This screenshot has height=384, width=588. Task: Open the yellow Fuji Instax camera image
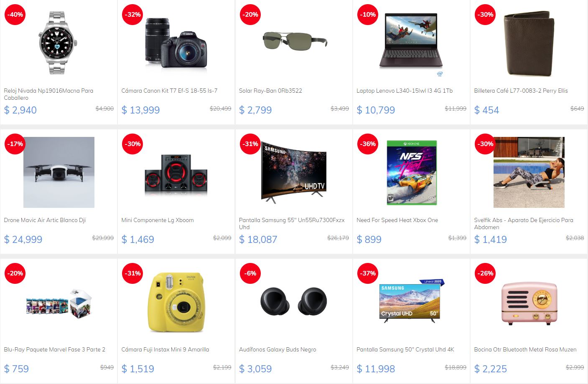click(176, 302)
